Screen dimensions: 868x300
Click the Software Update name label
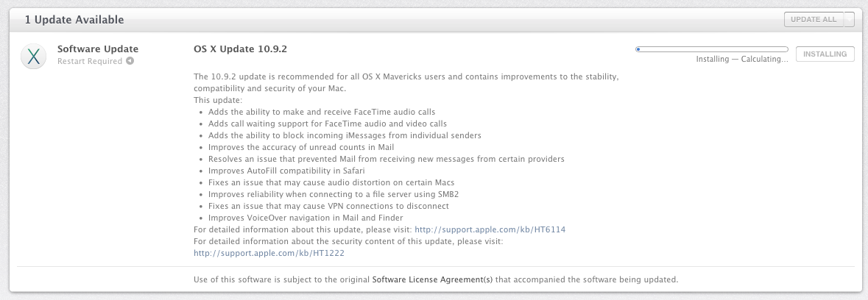[x=98, y=49]
